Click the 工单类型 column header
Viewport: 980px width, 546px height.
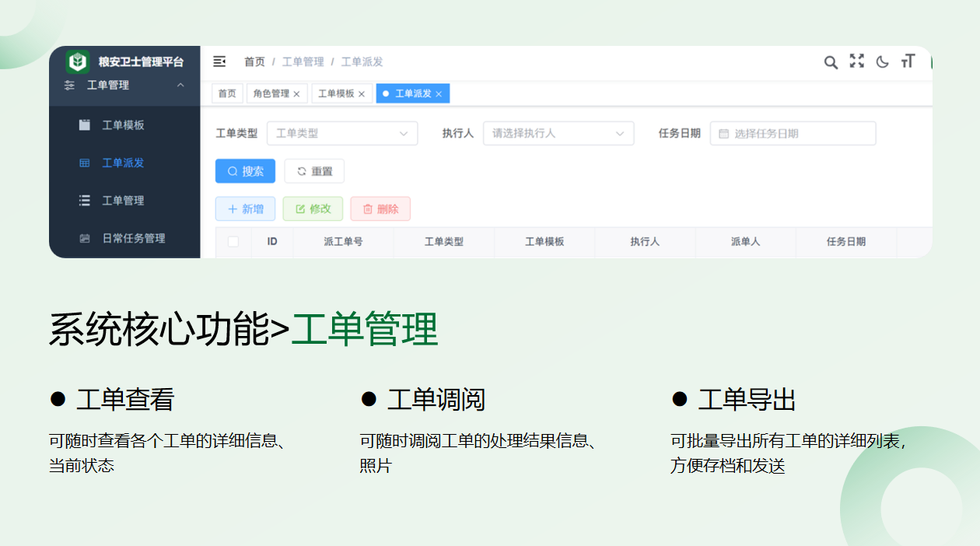pyautogui.click(x=443, y=242)
